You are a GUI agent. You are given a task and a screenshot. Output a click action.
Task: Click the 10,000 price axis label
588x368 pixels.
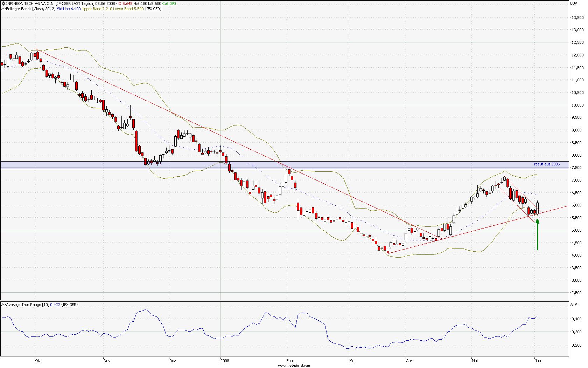tap(577, 105)
